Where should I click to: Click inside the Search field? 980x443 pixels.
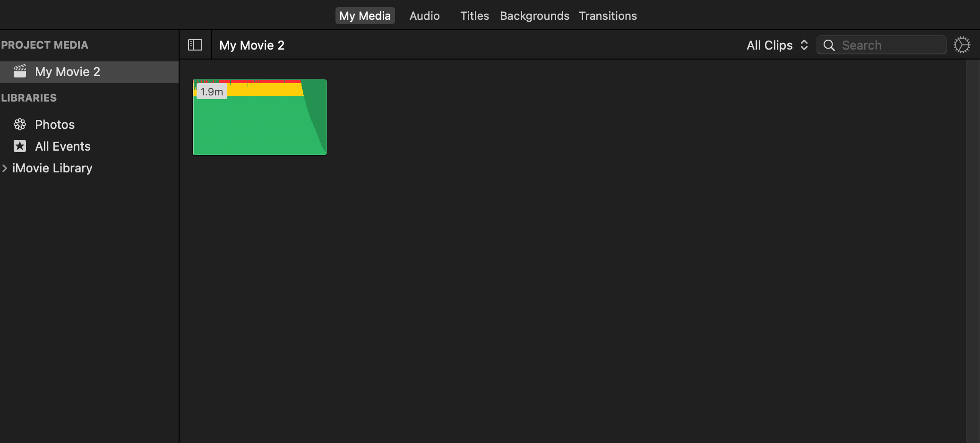(x=888, y=45)
